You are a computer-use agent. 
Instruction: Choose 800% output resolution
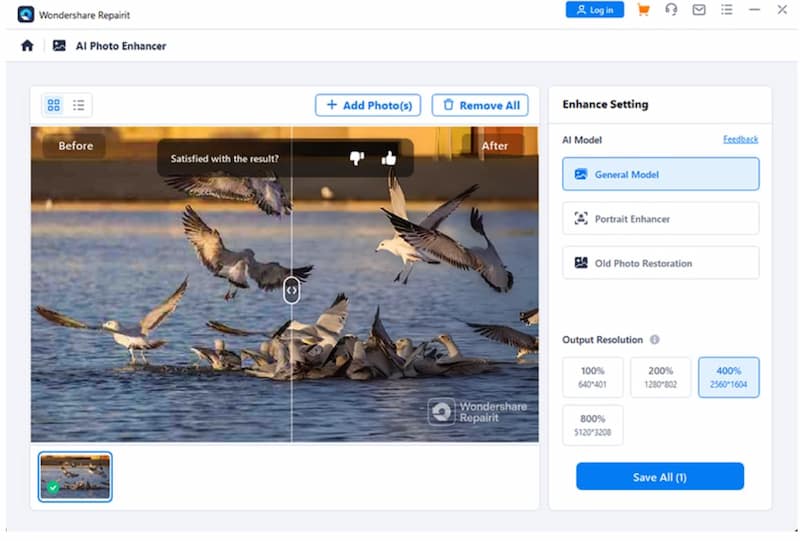[593, 425]
